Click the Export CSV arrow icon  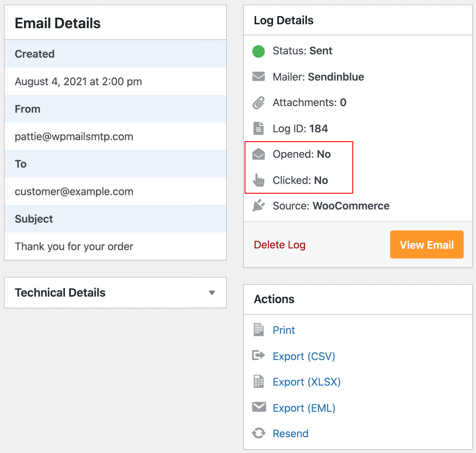pyautogui.click(x=258, y=355)
